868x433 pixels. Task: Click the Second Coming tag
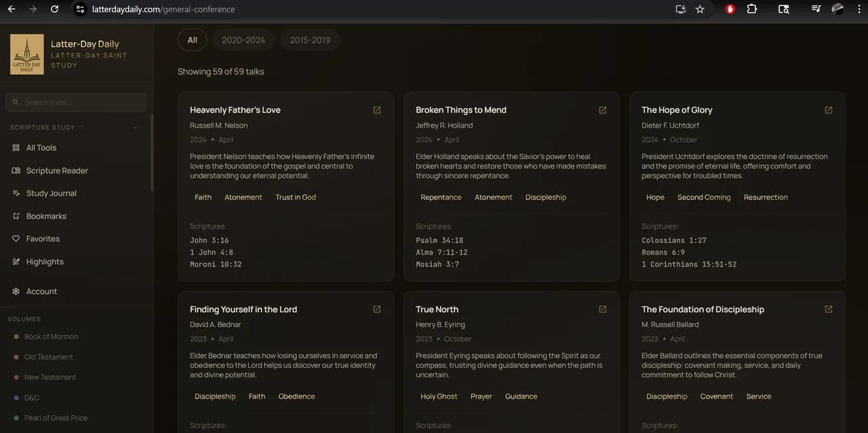[x=704, y=197]
